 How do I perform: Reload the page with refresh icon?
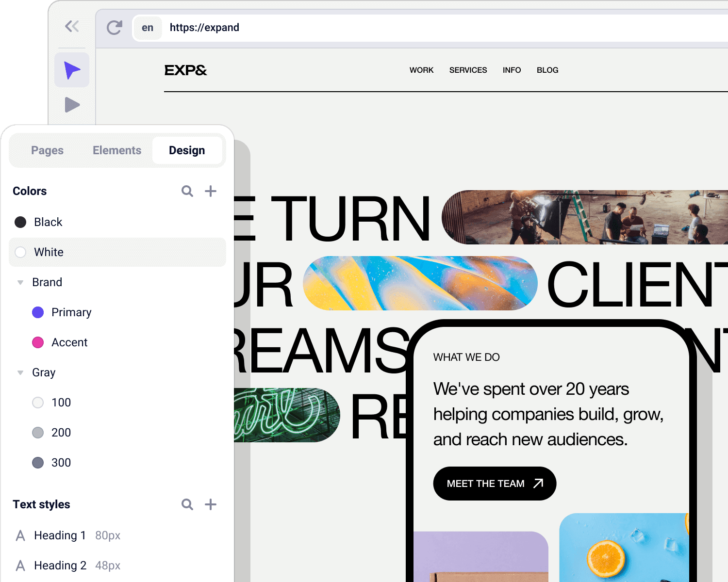(x=115, y=28)
